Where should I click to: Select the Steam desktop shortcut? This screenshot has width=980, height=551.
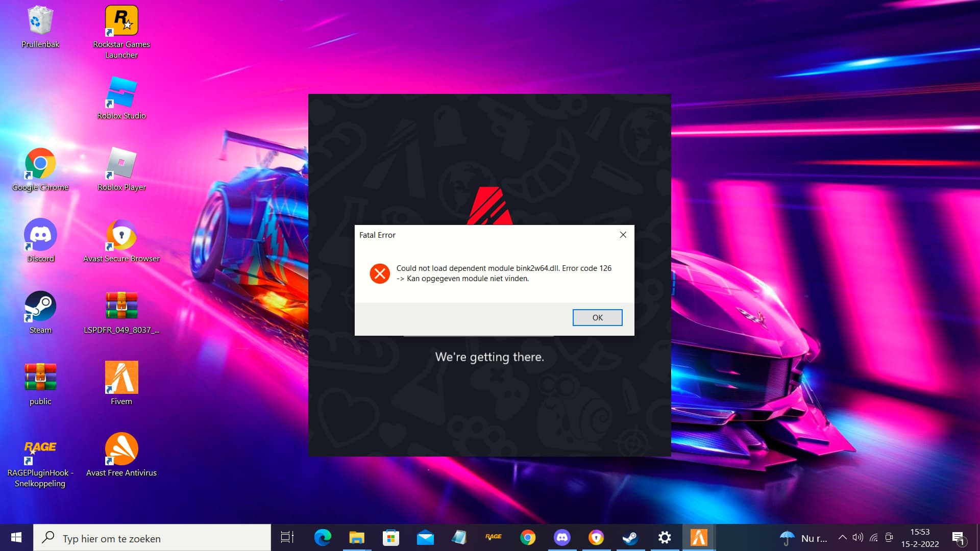pos(40,312)
